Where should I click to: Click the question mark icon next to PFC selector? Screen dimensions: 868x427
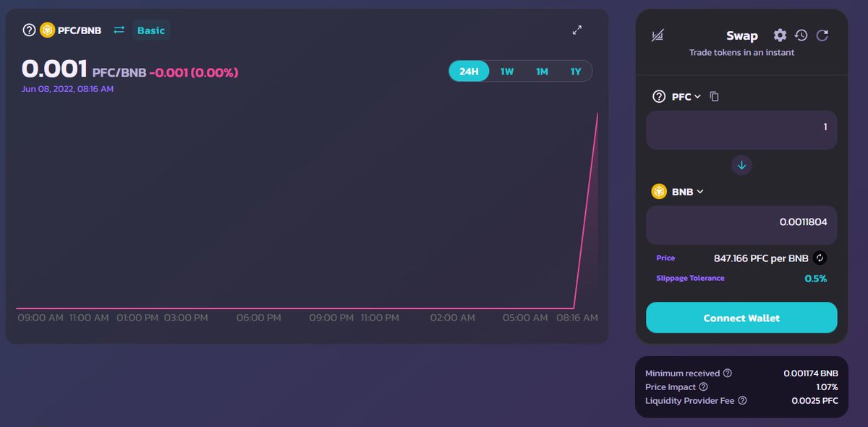659,96
